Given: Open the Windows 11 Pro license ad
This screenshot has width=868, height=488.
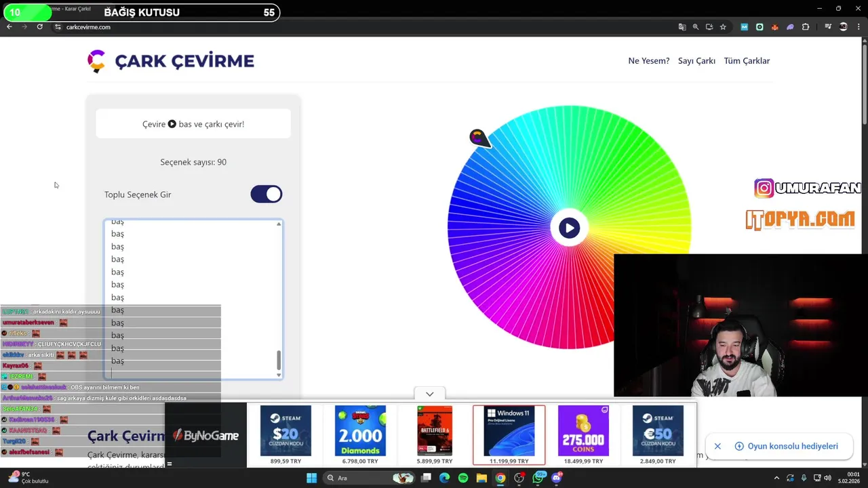Looking at the screenshot, I should pos(509,435).
